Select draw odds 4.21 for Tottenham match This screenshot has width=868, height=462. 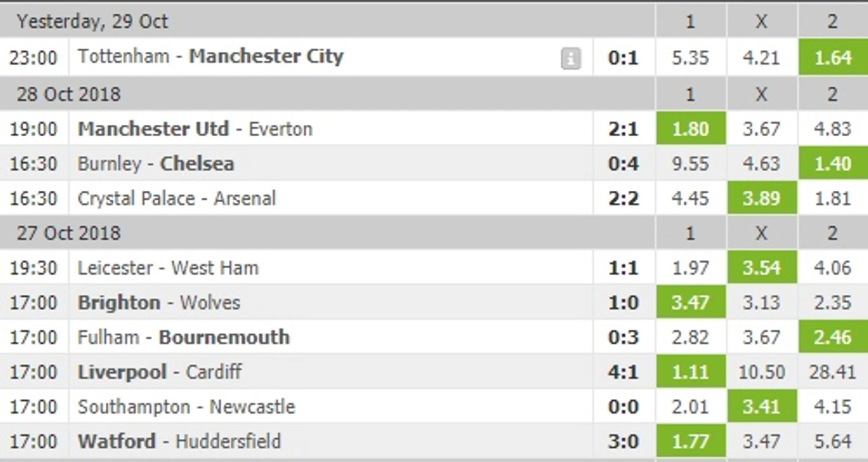click(x=762, y=56)
